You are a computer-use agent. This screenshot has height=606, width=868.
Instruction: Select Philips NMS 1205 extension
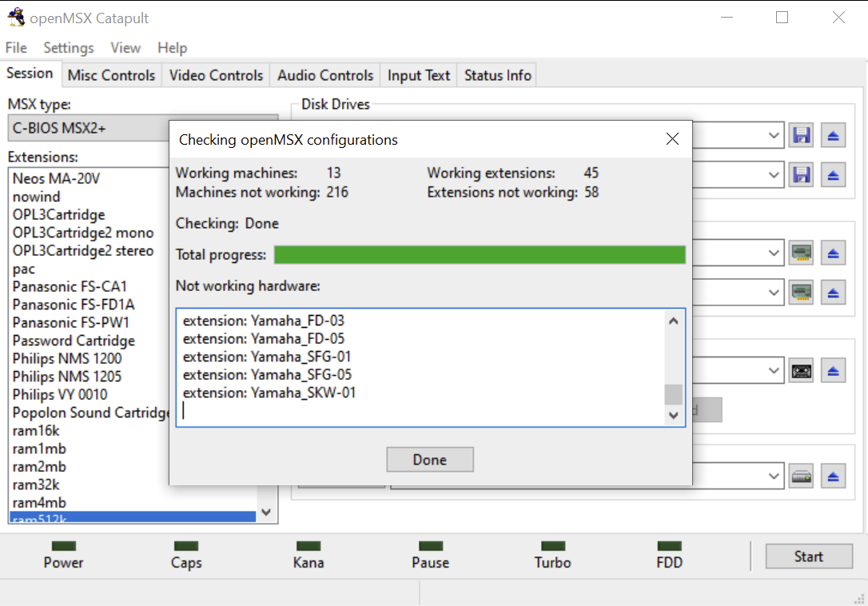coord(67,377)
